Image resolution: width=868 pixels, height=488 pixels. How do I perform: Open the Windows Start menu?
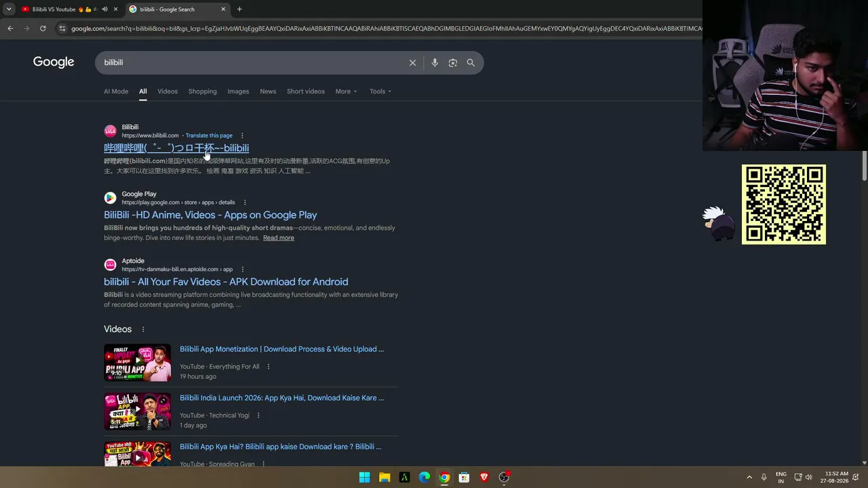click(x=364, y=477)
